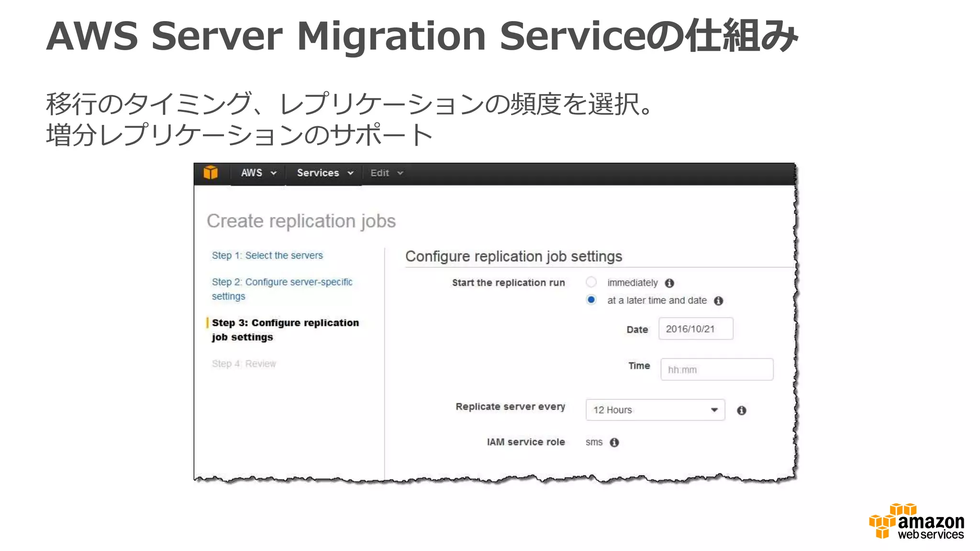Click the AWS orange cube home icon
Viewport: 980px width, 551px height.
(211, 173)
